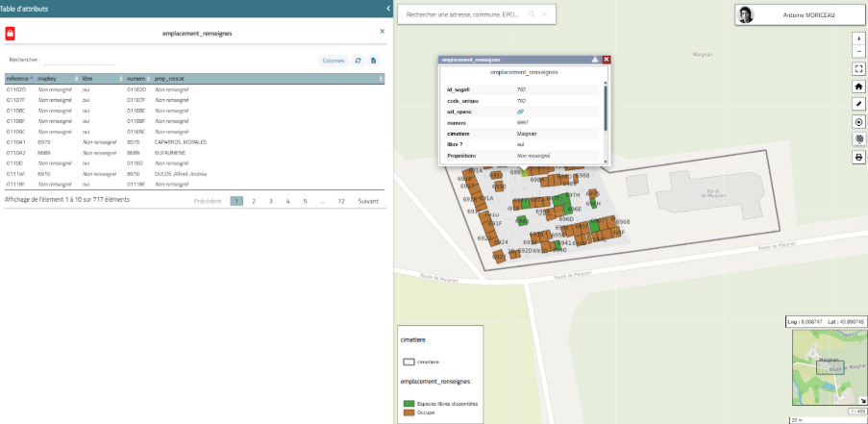868x424 pixels.
Task: Collapse the Table d'attributs panel
Action: [x=387, y=9]
